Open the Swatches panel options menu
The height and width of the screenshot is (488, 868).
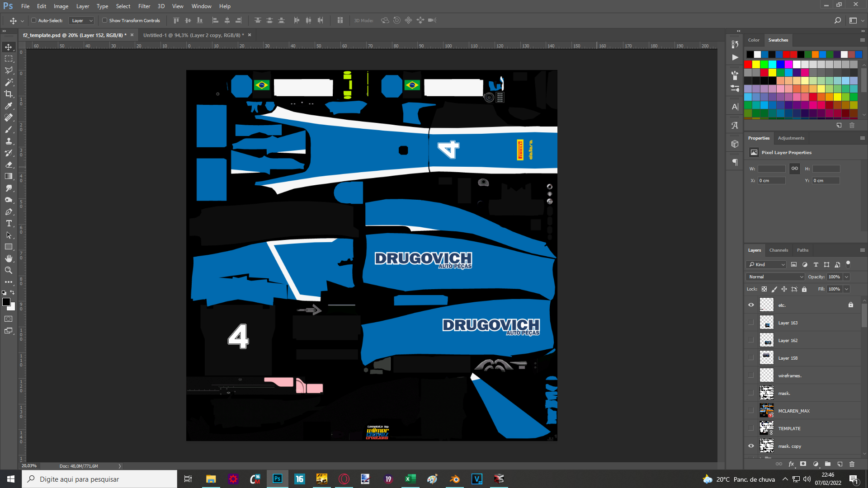point(862,40)
